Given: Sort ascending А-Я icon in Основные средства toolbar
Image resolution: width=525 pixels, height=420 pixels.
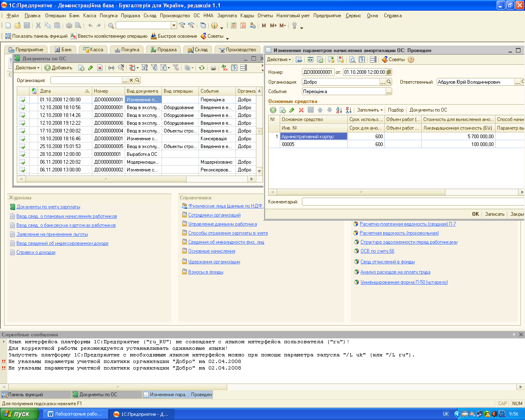Looking at the screenshot, I should pyautogui.click(x=339, y=110).
